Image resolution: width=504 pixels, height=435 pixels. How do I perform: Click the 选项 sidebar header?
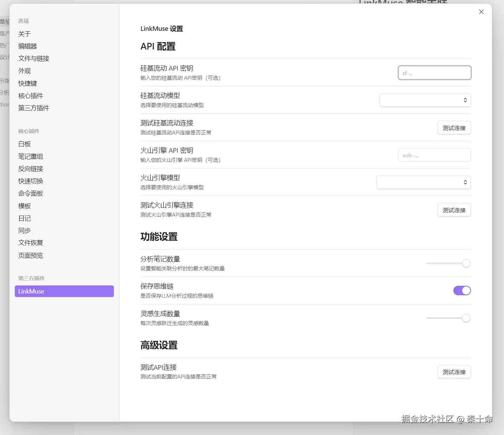tap(24, 21)
